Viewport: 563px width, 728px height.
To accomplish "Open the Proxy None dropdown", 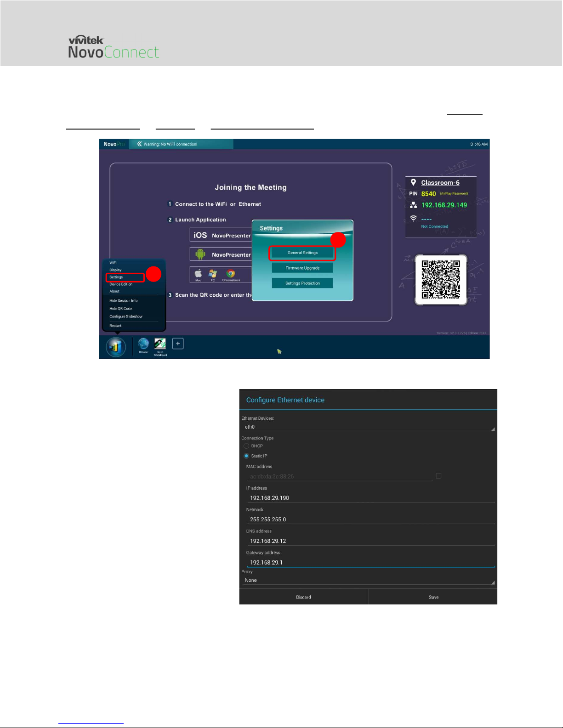I will 368,581.
